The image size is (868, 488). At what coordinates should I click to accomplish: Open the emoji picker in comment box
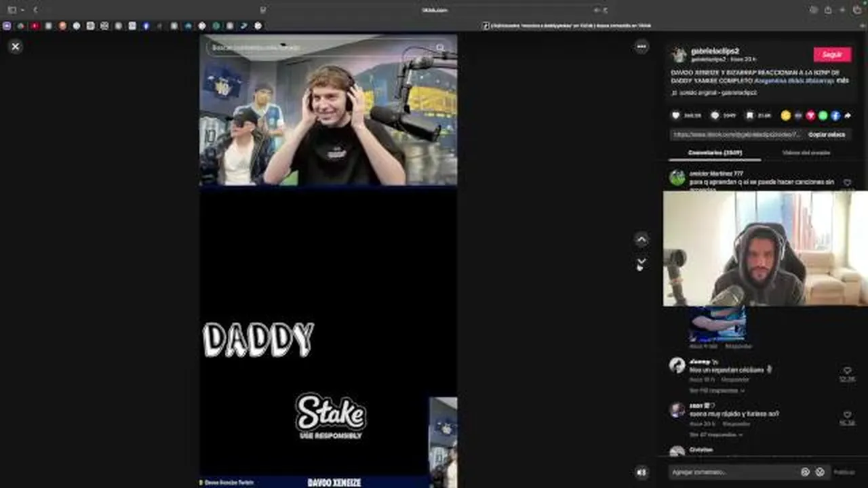(819, 472)
